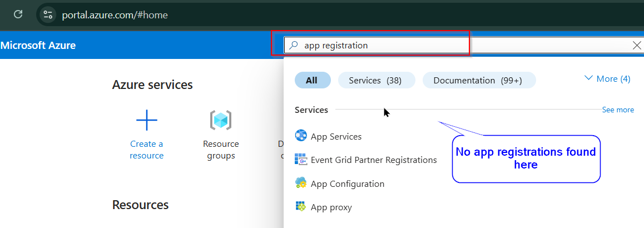Click the Resource groups cube icon
The height and width of the screenshot is (228, 644).
[x=221, y=120]
